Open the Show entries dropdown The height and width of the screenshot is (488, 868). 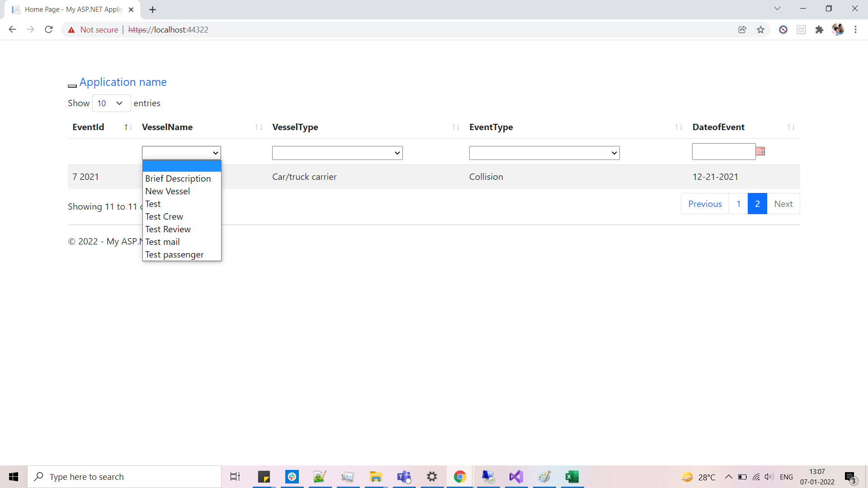point(111,103)
